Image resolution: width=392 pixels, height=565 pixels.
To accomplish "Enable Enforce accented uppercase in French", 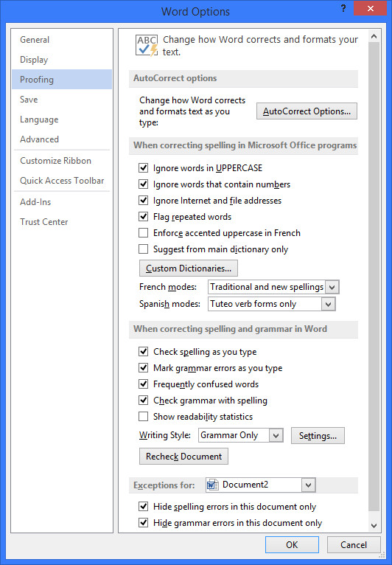I will click(143, 233).
